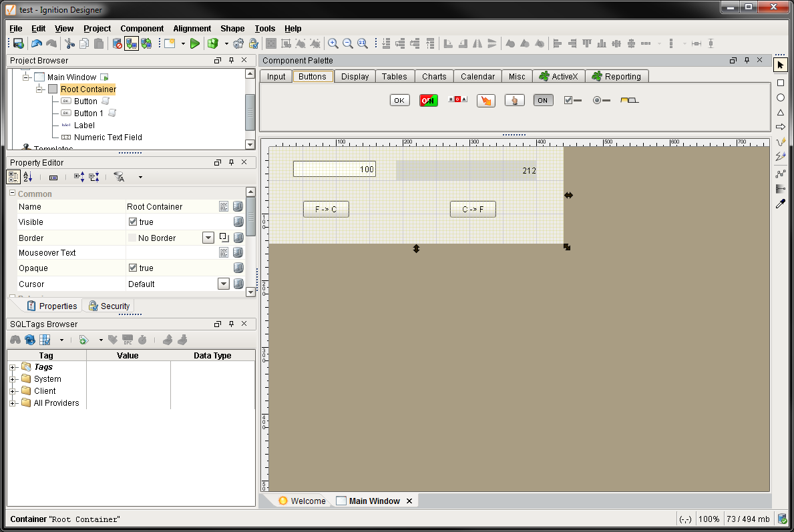This screenshot has height=532, width=794.
Task: Click the Multi-State Button palette component
Action: (x=457, y=99)
